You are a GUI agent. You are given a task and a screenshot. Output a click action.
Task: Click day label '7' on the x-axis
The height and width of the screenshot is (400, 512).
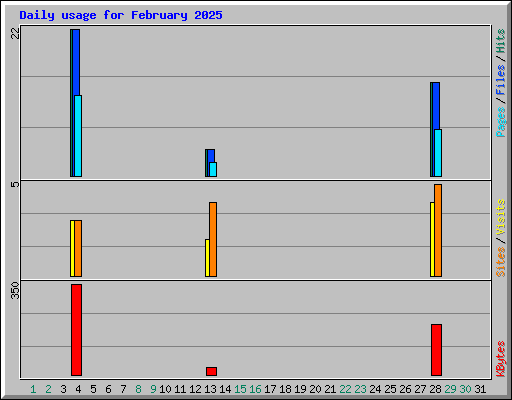[x=123, y=389]
